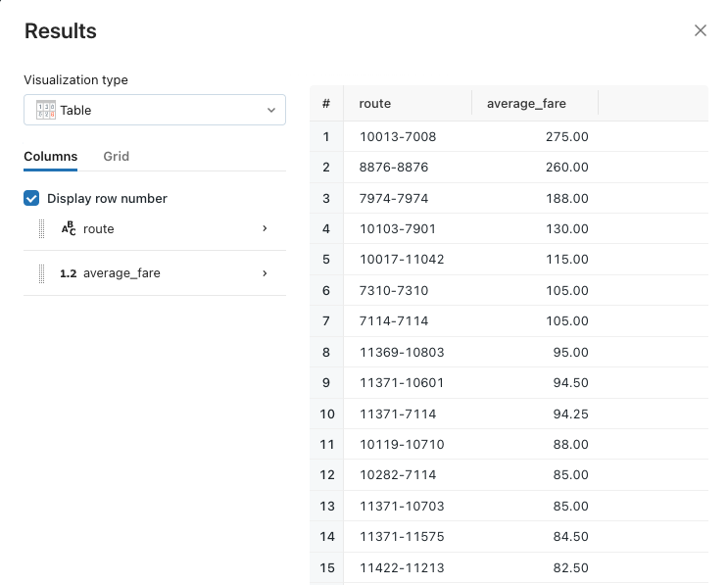Viewport: 728px width, 585px height.
Task: Select the route cell 11371-10601
Action: 402,383
